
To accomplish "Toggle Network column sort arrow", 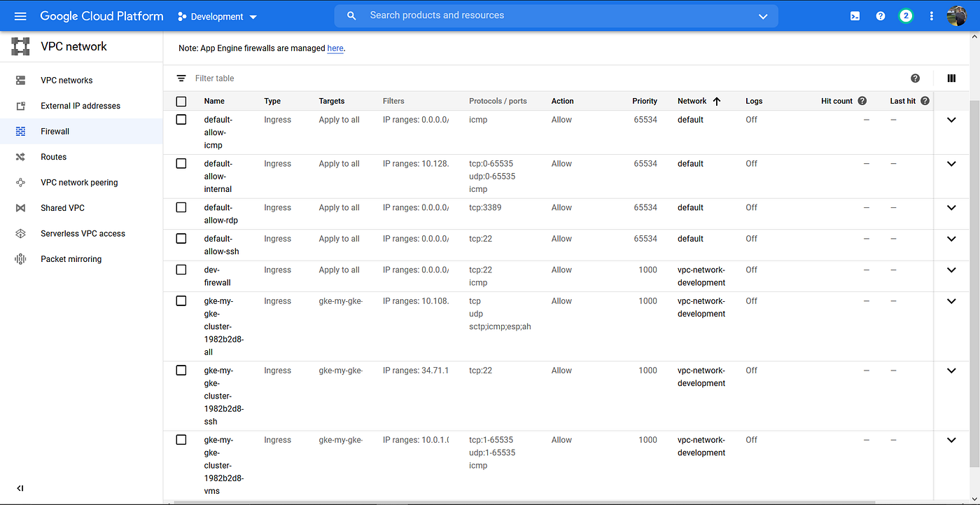I will point(717,101).
